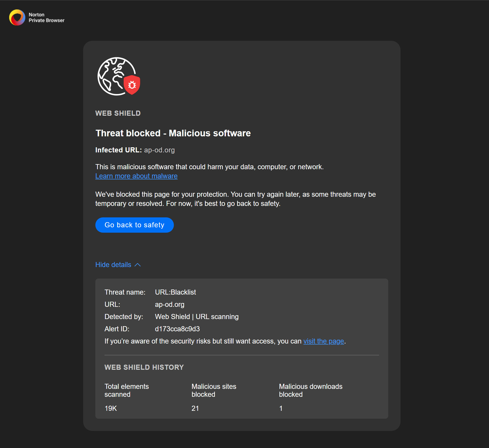
Task: Click the Malicious downloads blocked label
Action: click(x=310, y=390)
